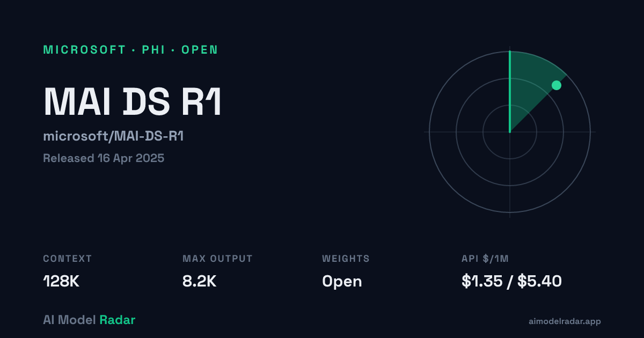This screenshot has width=644, height=338.
Task: Click the MICROSOFT tag in header
Action: coord(84,50)
